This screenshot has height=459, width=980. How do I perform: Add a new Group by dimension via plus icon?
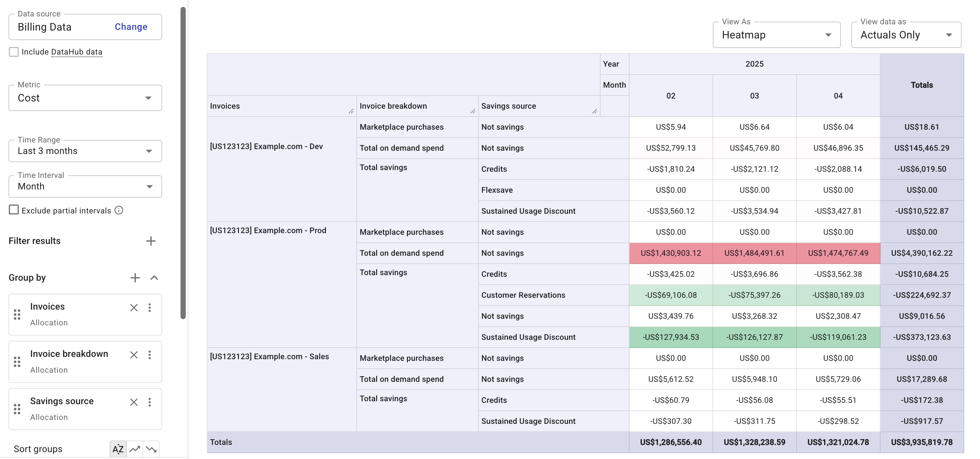point(135,277)
